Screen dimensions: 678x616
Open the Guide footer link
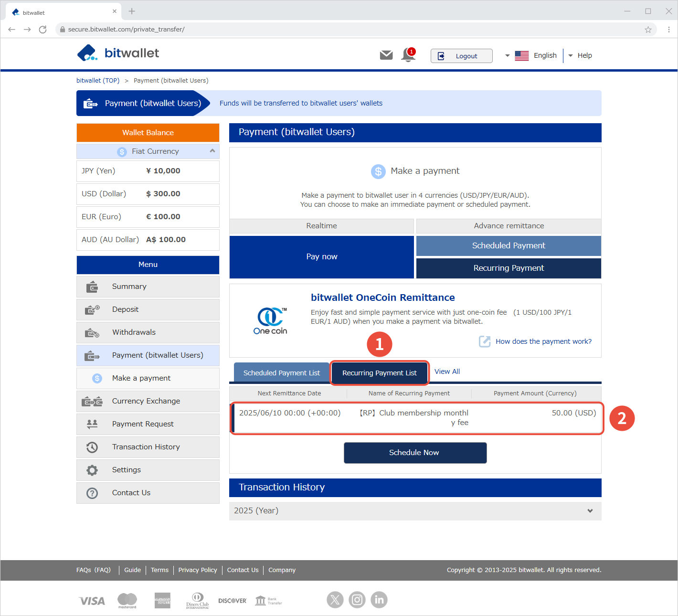tap(133, 570)
